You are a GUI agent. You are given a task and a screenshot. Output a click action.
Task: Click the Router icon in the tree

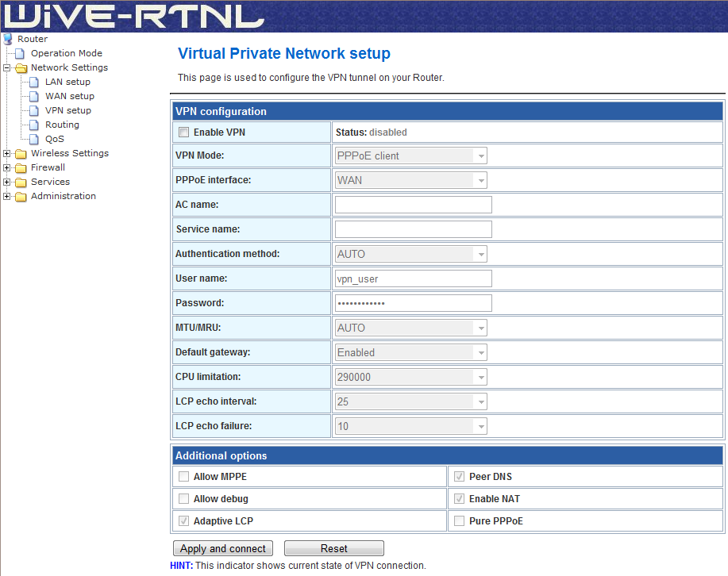pyautogui.click(x=8, y=39)
